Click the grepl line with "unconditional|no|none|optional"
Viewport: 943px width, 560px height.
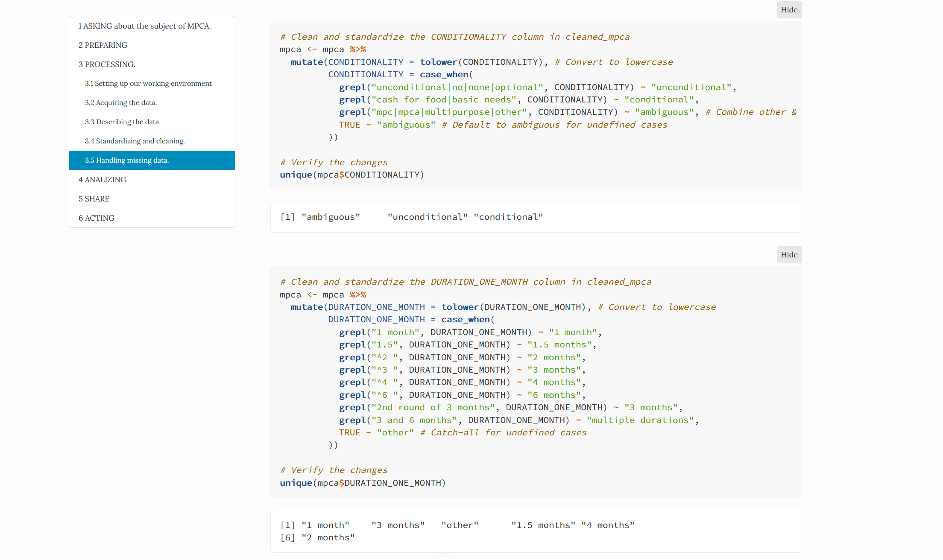click(538, 87)
